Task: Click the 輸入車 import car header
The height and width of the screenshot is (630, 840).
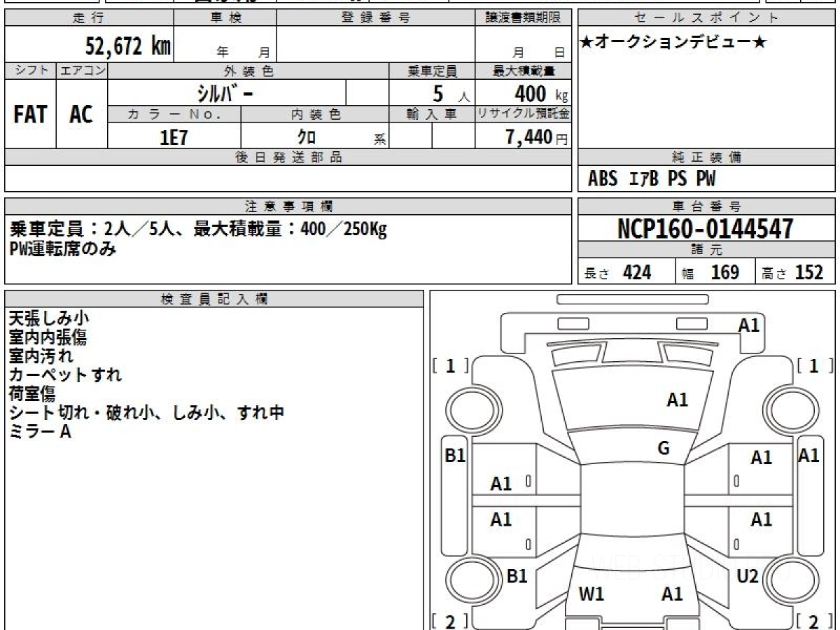Action: (x=431, y=114)
